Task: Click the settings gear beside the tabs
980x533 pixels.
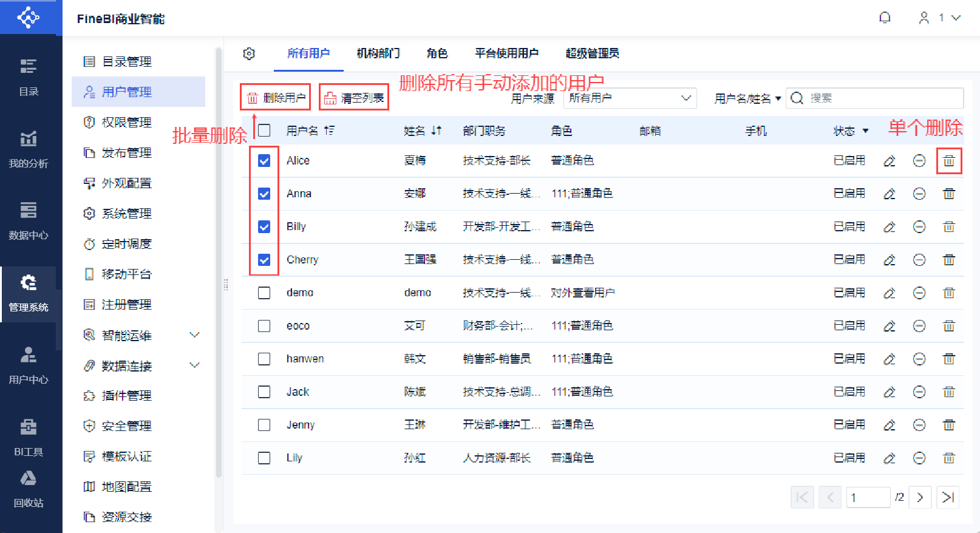Action: [x=249, y=53]
